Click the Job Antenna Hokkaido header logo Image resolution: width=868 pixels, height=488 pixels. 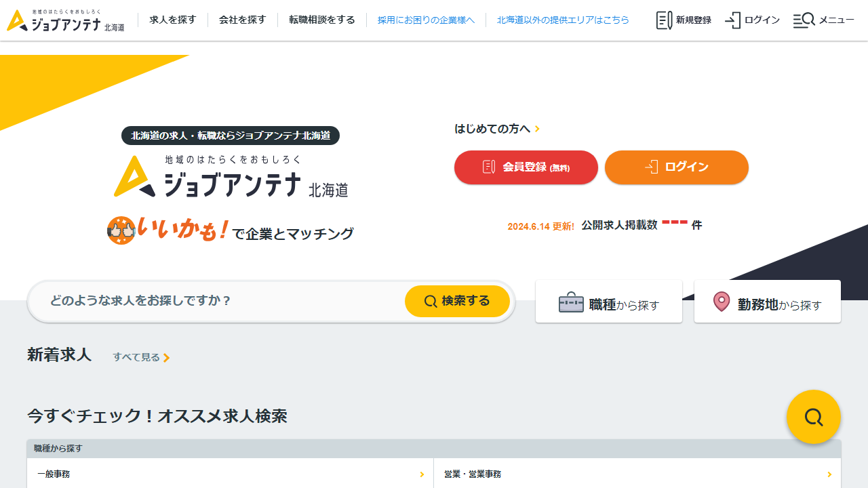pyautogui.click(x=65, y=20)
